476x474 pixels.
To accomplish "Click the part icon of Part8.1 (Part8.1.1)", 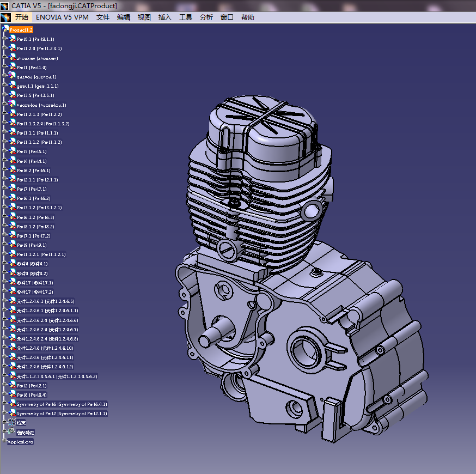I will pyautogui.click(x=12, y=39).
